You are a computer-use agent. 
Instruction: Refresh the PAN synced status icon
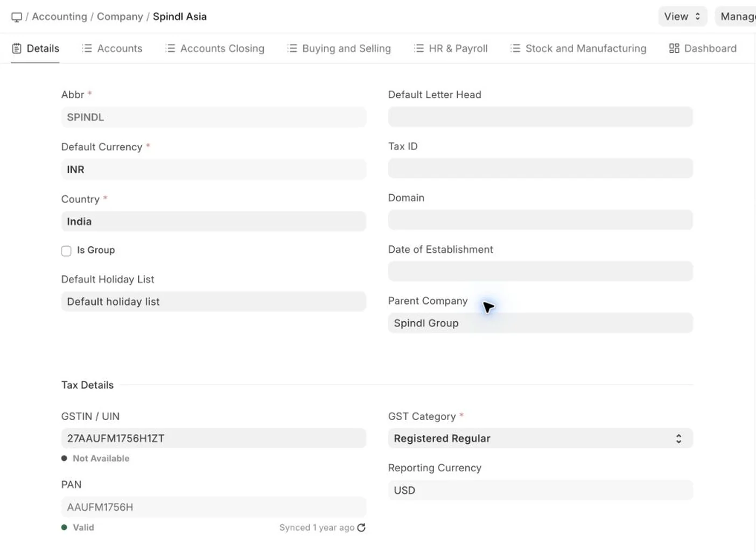pyautogui.click(x=361, y=528)
